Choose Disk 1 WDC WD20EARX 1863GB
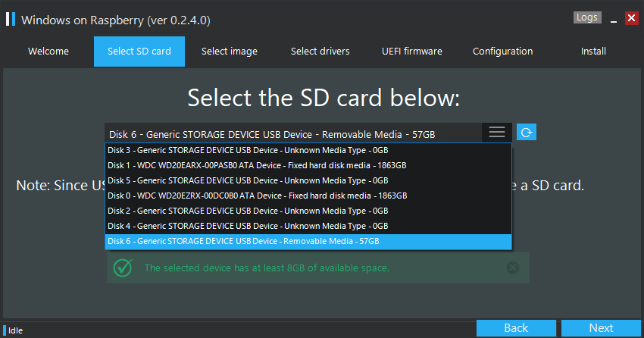This screenshot has width=644, height=338. [308, 165]
